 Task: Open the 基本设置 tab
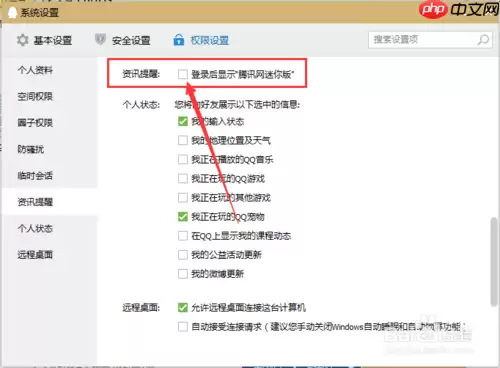point(44,40)
